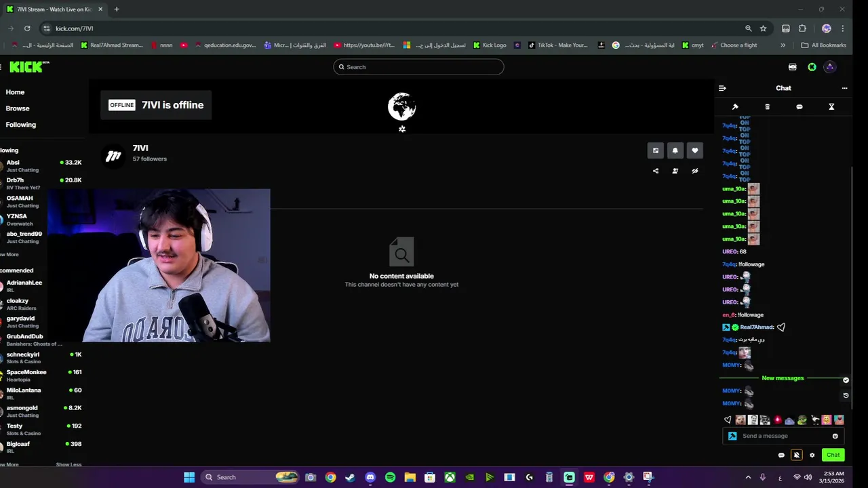Click the green Chat send button
Image resolution: width=868 pixels, height=488 pixels.
point(833,455)
